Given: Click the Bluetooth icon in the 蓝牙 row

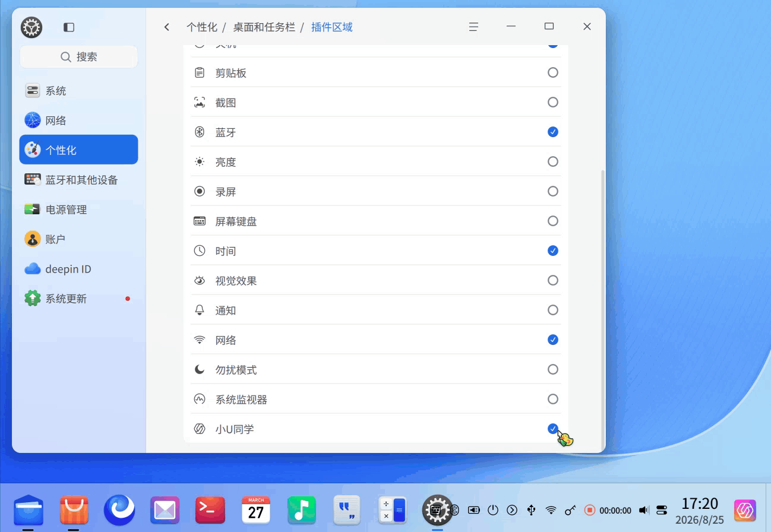Looking at the screenshot, I should (x=200, y=132).
